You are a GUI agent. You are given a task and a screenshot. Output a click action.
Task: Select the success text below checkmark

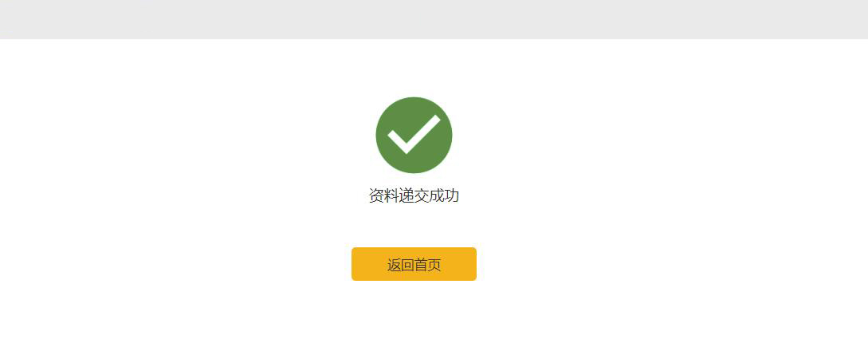[414, 195]
